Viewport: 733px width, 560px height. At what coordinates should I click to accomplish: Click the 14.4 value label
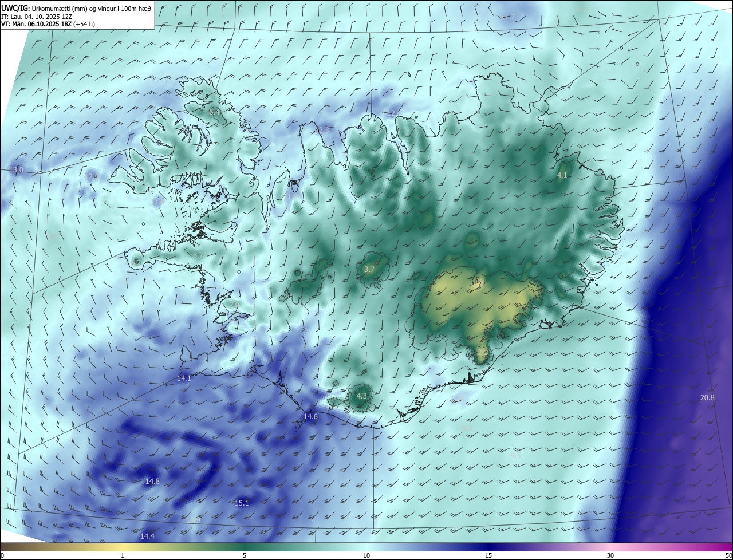(x=147, y=537)
